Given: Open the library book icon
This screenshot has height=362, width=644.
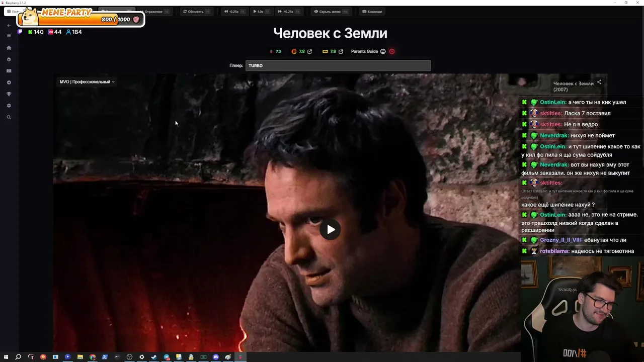Looking at the screenshot, I should [x=9, y=71].
